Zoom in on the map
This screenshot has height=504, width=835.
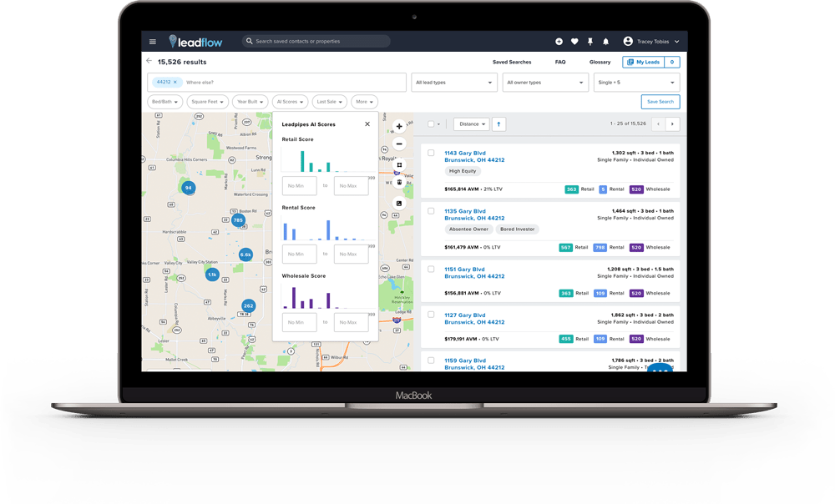[399, 127]
